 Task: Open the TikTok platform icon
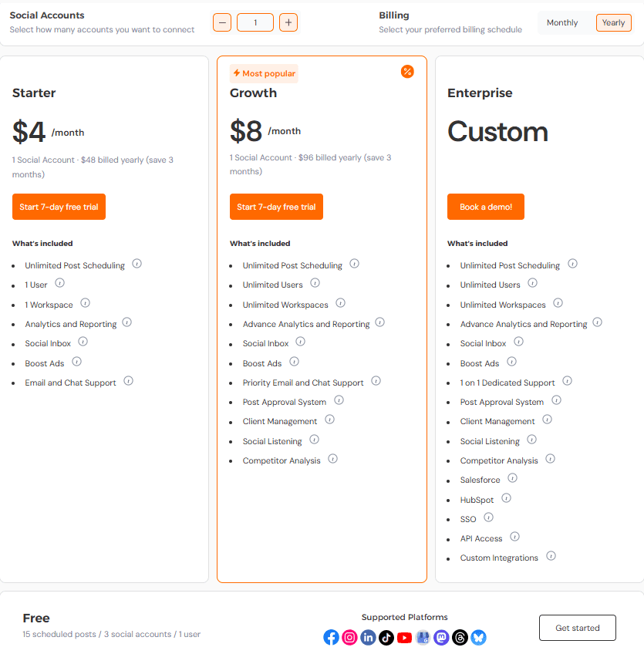(x=386, y=638)
